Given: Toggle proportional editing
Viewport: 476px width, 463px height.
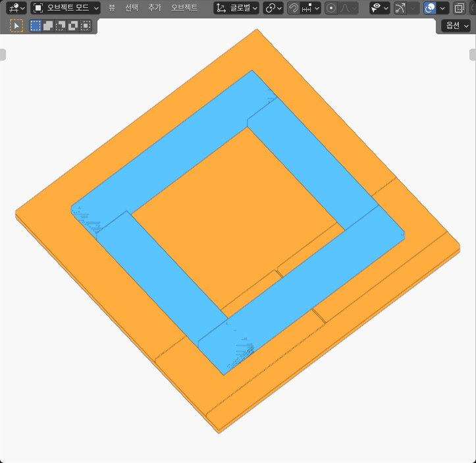Looking at the screenshot, I should click(x=331, y=8).
